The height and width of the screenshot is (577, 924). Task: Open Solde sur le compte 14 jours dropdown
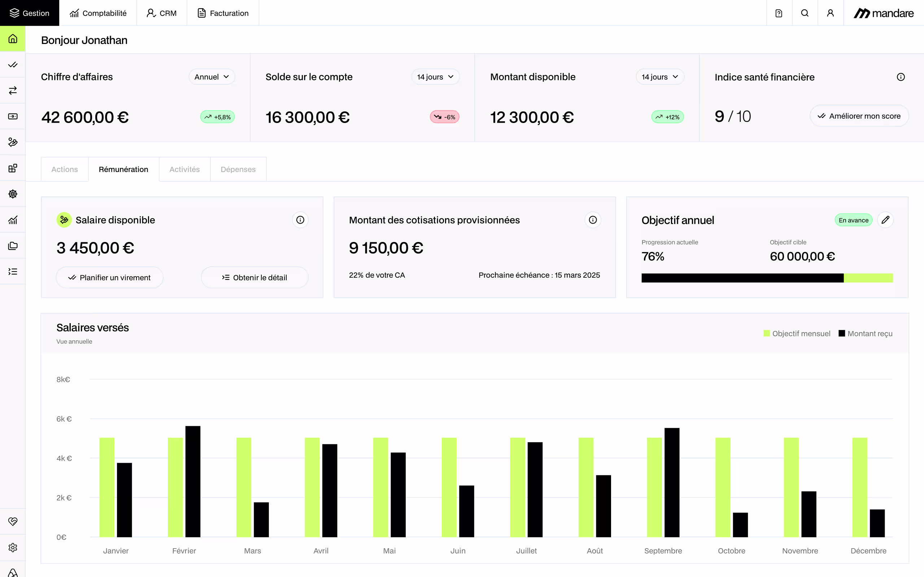435,77
